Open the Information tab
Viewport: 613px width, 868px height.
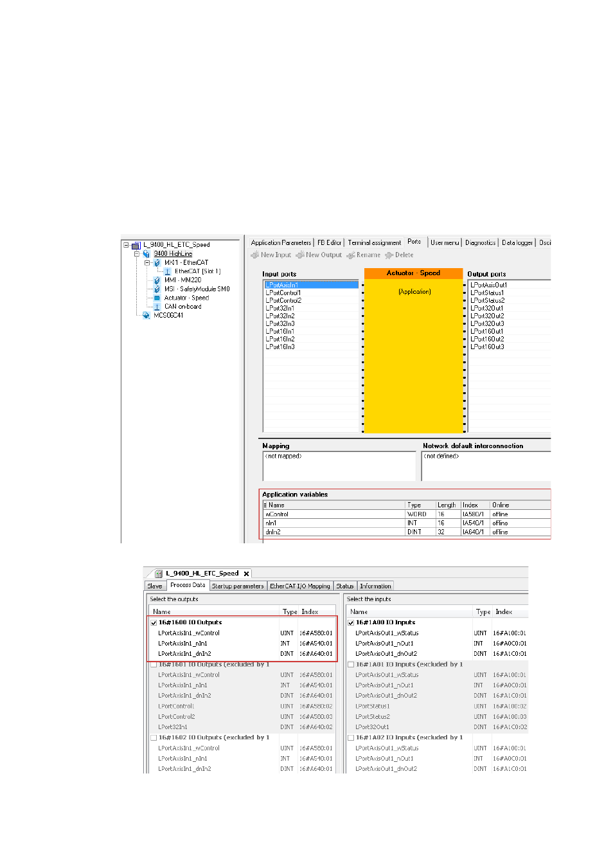point(375,586)
